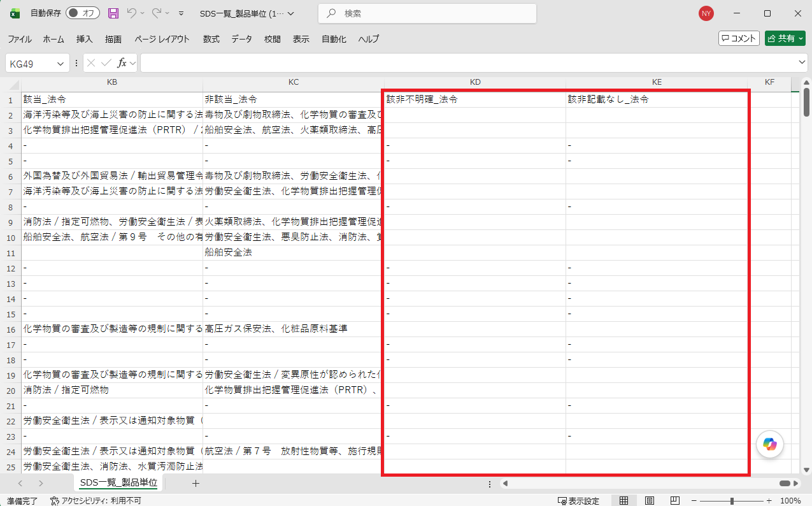Click cell 高圧ガス保安法、化粧品原料基準 in row 16
This screenshot has width=812, height=506.
point(294,329)
